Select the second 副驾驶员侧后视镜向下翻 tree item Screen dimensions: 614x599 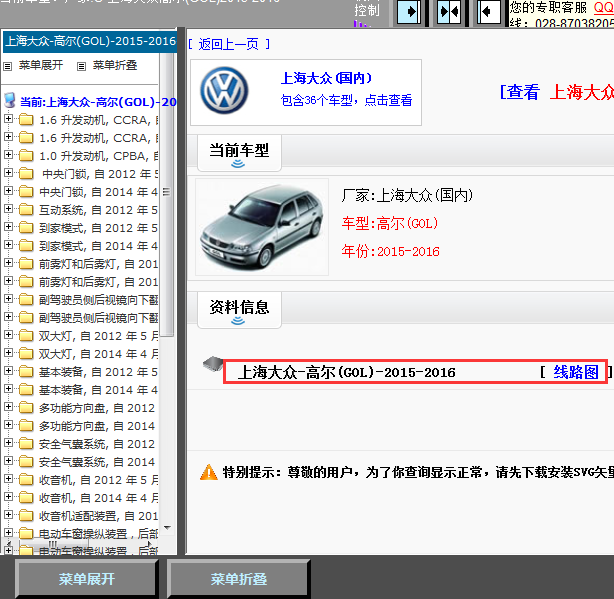[x=98, y=318]
